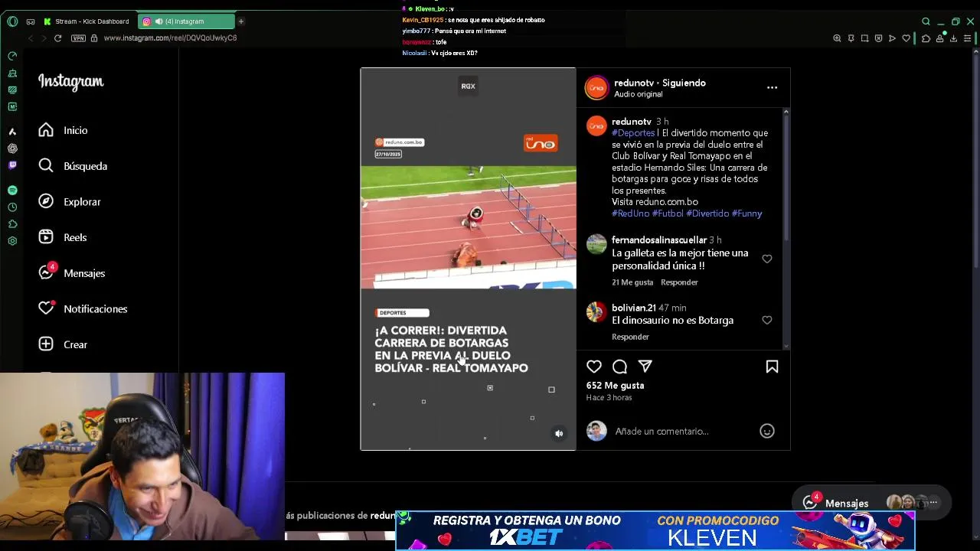
Task: Open the 652 Me gusta likes list
Action: [615, 385]
